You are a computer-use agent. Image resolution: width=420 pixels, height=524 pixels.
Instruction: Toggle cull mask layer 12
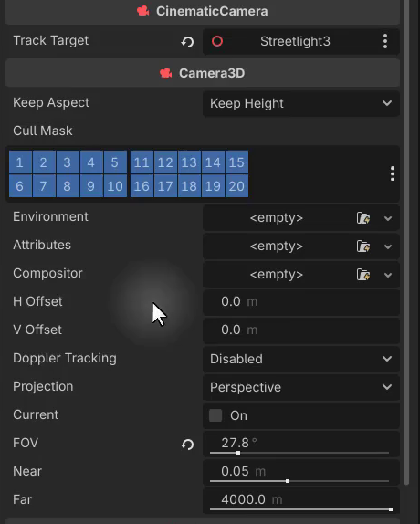(x=165, y=162)
